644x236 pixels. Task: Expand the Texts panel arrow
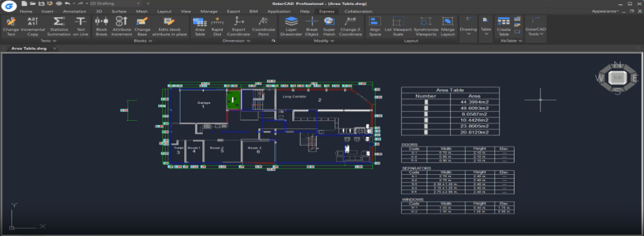[x=55, y=41]
